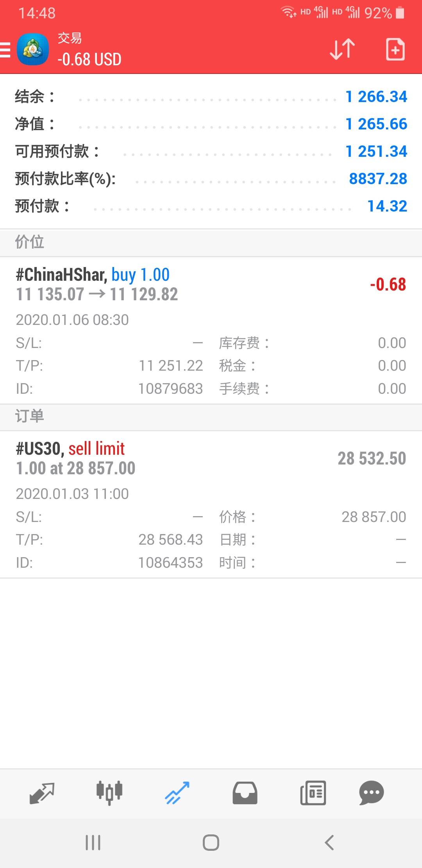Open the hamburger side menu

[x=5, y=50]
